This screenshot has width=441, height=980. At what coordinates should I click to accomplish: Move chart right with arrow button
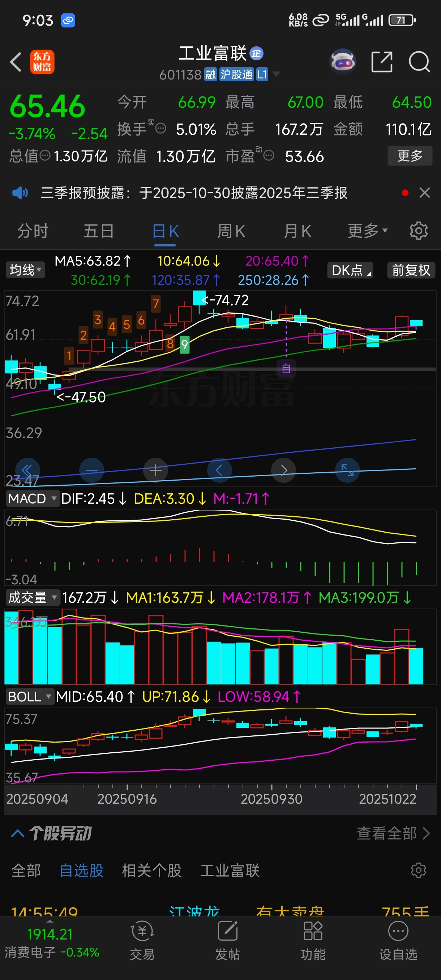pyautogui.click(x=283, y=470)
